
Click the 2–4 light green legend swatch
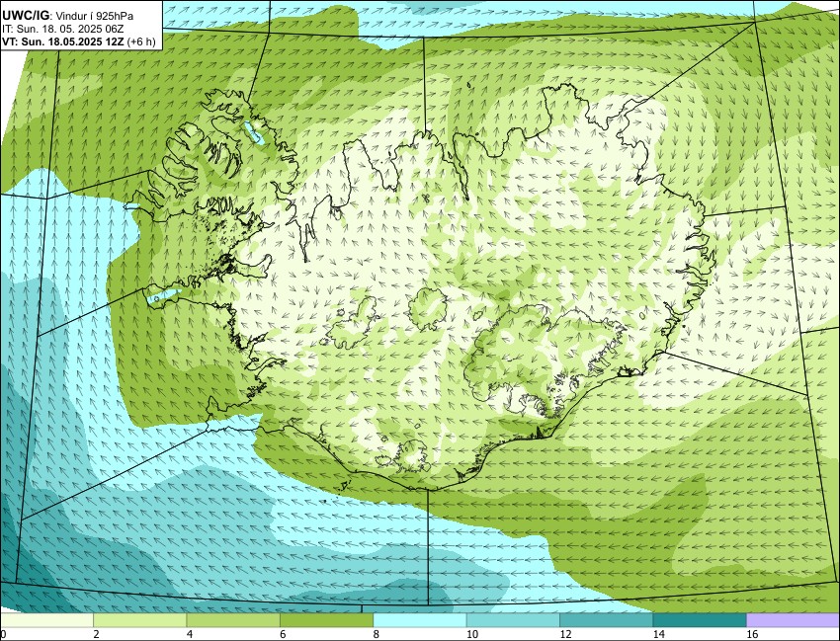(139, 620)
